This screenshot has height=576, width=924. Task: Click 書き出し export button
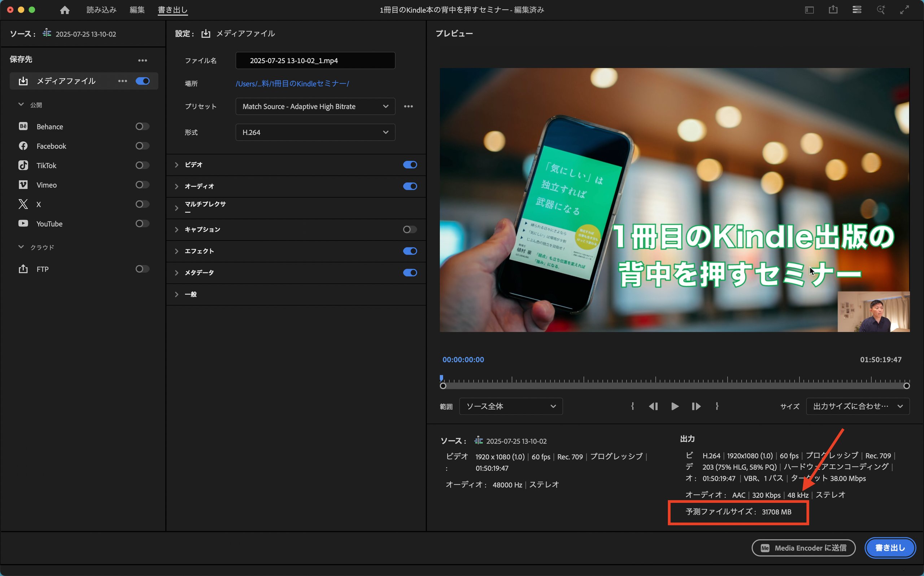click(x=890, y=548)
